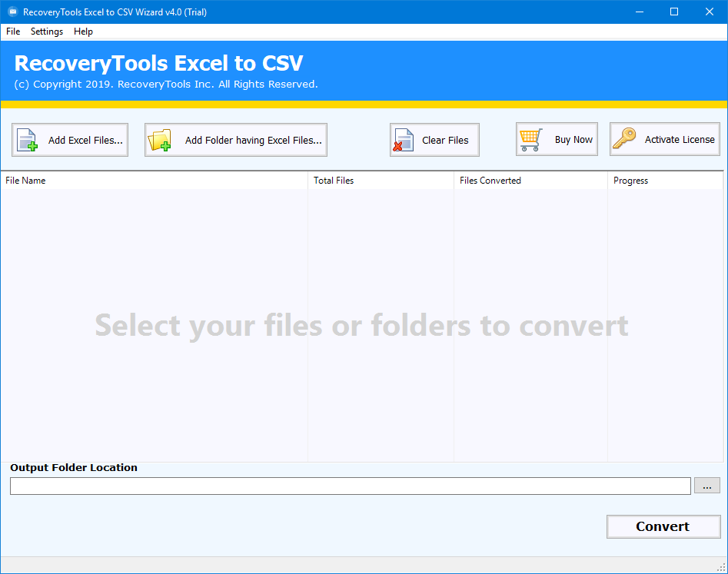728x574 pixels.
Task: Click the Clear Files label
Action: click(x=445, y=140)
